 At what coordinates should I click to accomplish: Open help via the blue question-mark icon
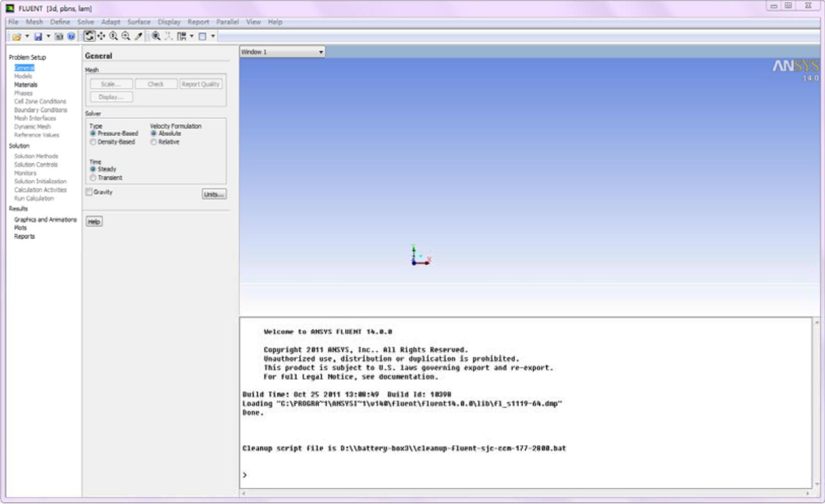pos(71,36)
